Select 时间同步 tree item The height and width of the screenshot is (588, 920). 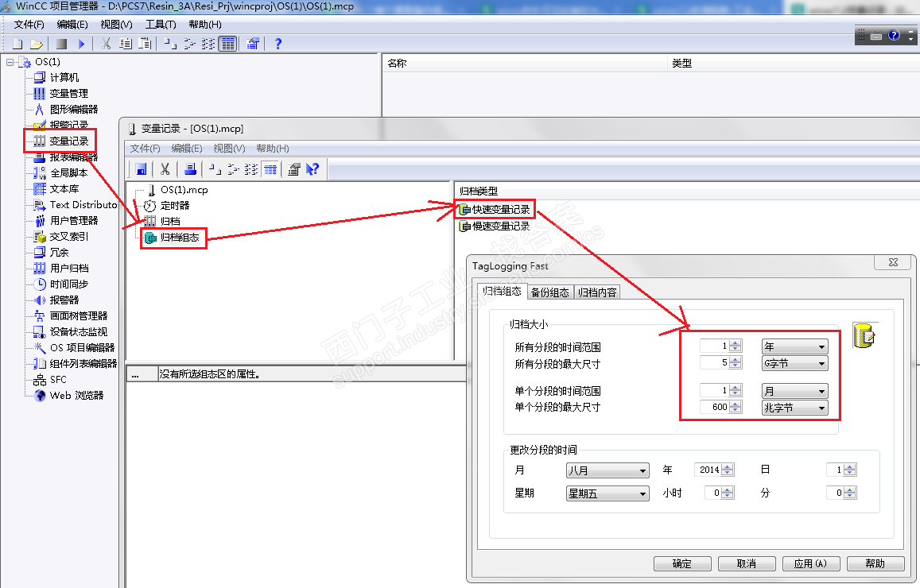pos(68,284)
